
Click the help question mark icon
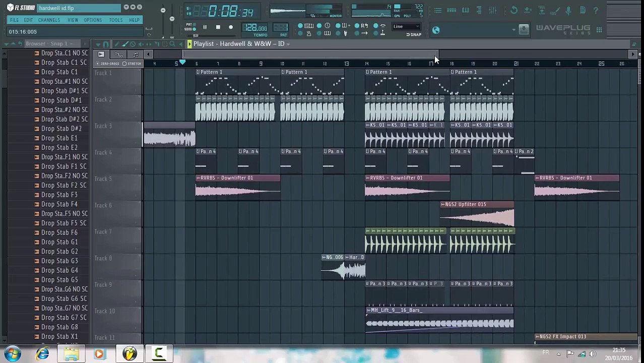(595, 10)
